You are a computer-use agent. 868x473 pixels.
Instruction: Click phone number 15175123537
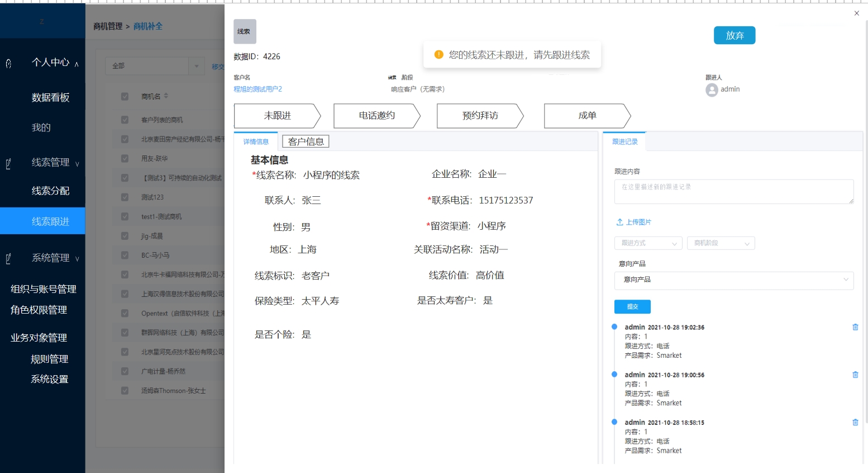point(506,200)
